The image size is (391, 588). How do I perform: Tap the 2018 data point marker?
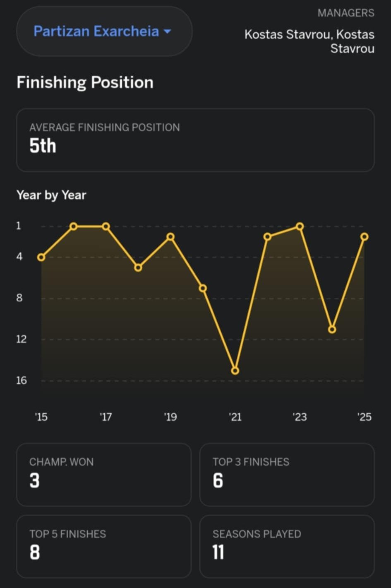[138, 268]
